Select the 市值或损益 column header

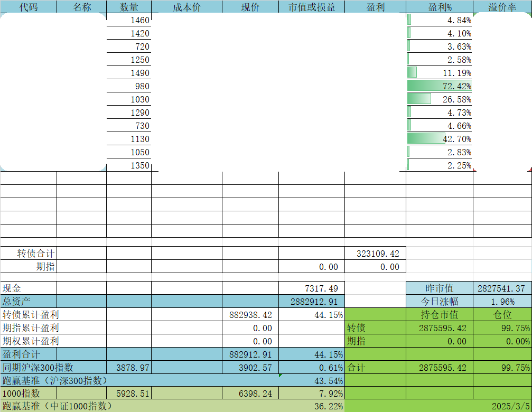(x=312, y=7)
